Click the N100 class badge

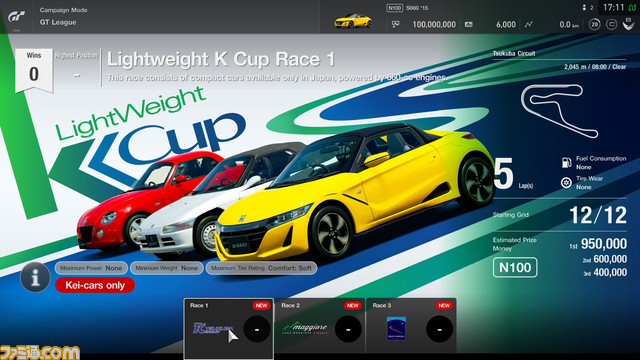point(515,268)
